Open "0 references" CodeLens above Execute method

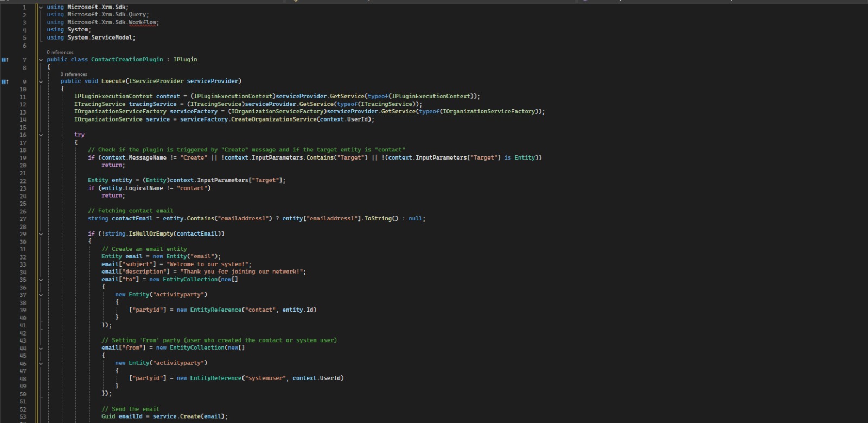point(73,74)
